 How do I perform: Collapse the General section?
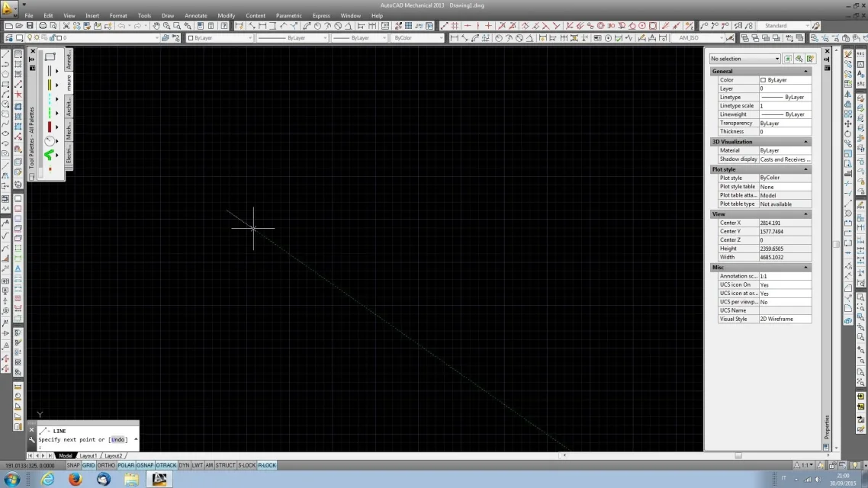pos(805,72)
